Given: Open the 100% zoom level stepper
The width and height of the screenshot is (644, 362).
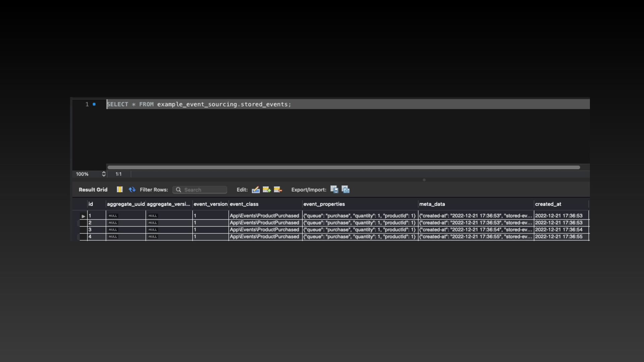Looking at the screenshot, I should click(104, 174).
